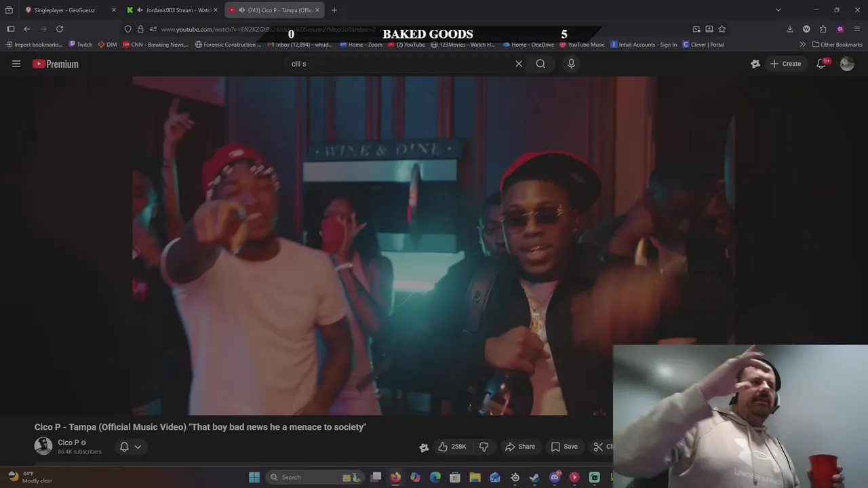This screenshot has width=868, height=488.
Task: Open CNN - Breaking News bookmark
Action: click(155, 45)
